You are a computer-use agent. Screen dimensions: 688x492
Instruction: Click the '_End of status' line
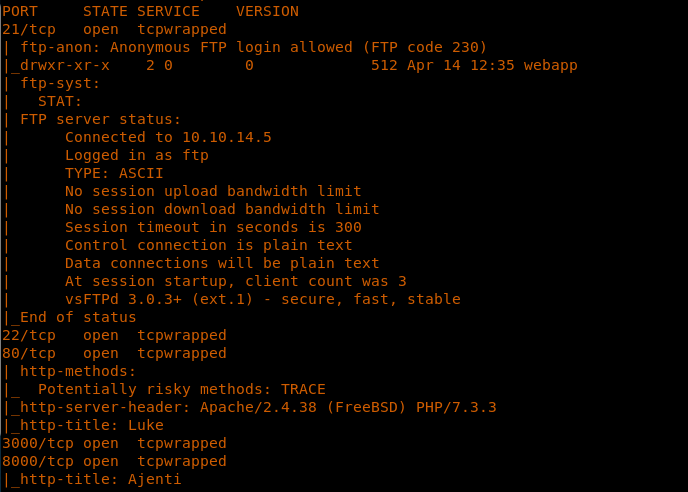pos(70,317)
